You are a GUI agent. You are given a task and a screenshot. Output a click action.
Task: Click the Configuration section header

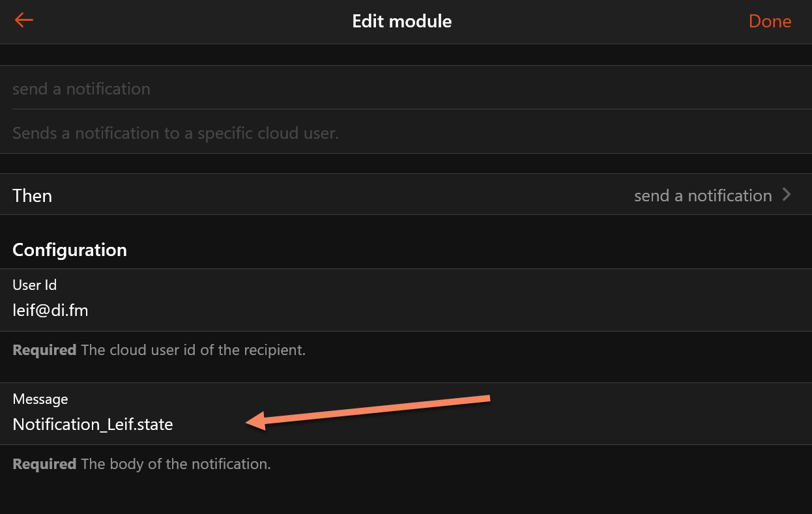pyautogui.click(x=70, y=250)
